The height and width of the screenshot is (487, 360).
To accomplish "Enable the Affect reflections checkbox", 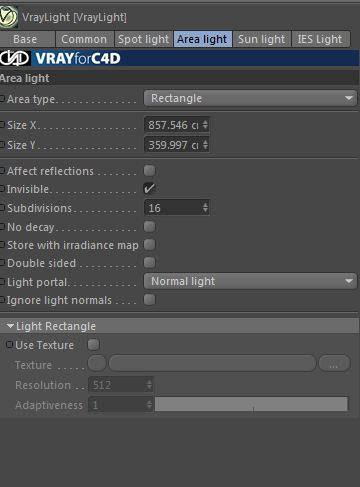I will point(149,171).
